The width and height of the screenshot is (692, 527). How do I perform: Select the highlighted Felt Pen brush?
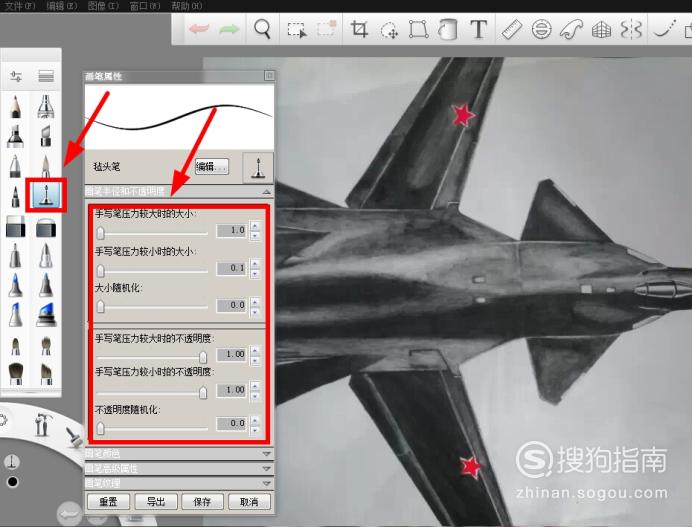(x=46, y=195)
